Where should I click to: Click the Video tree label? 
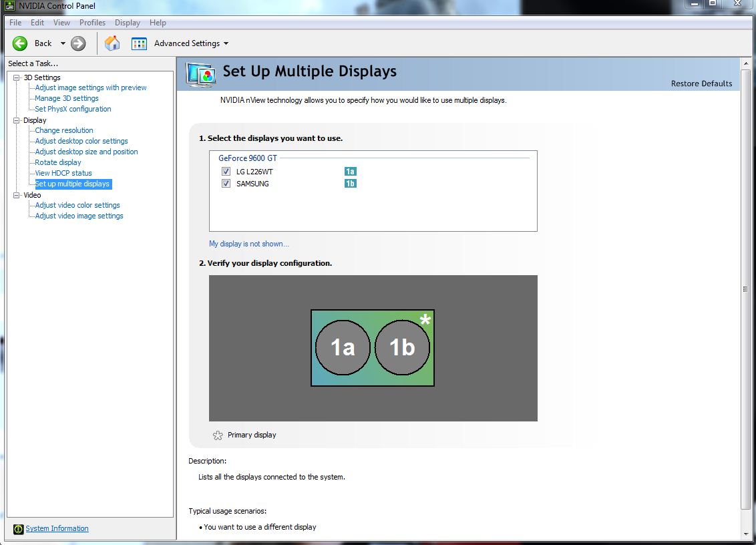point(32,195)
